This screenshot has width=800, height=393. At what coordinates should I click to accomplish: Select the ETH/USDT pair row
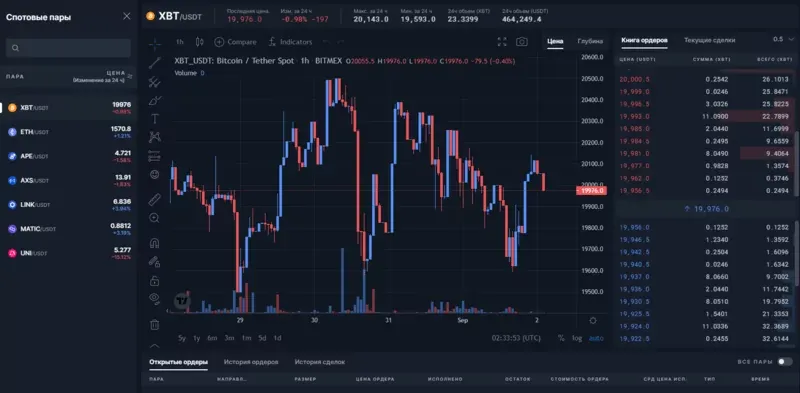(x=69, y=132)
